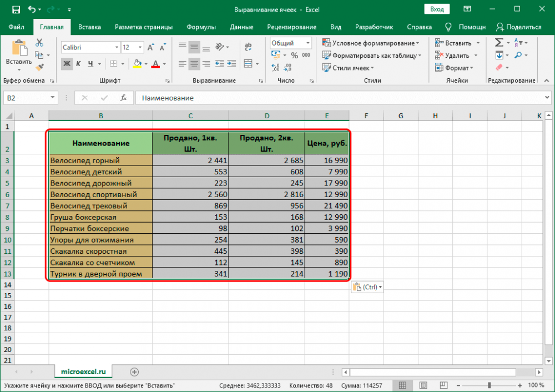555x392 pixels.
Task: Click the zoom slider handle
Action: tap(489, 385)
